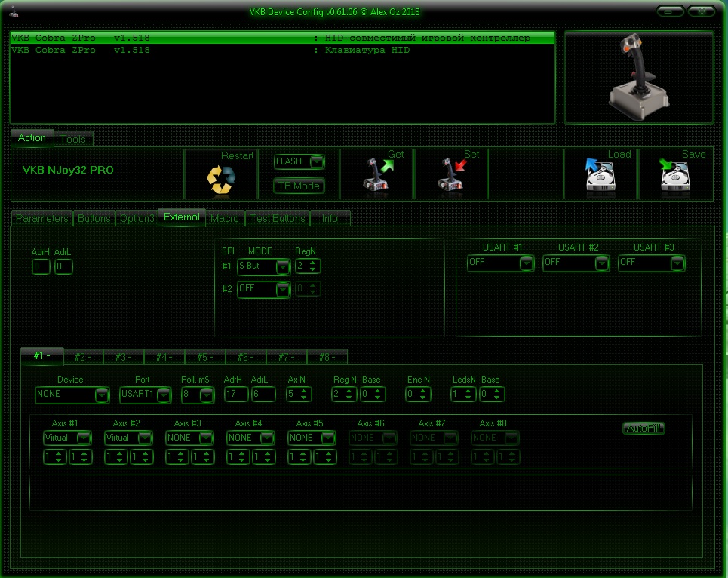
Task: Open the Macro tab
Action: click(x=225, y=218)
